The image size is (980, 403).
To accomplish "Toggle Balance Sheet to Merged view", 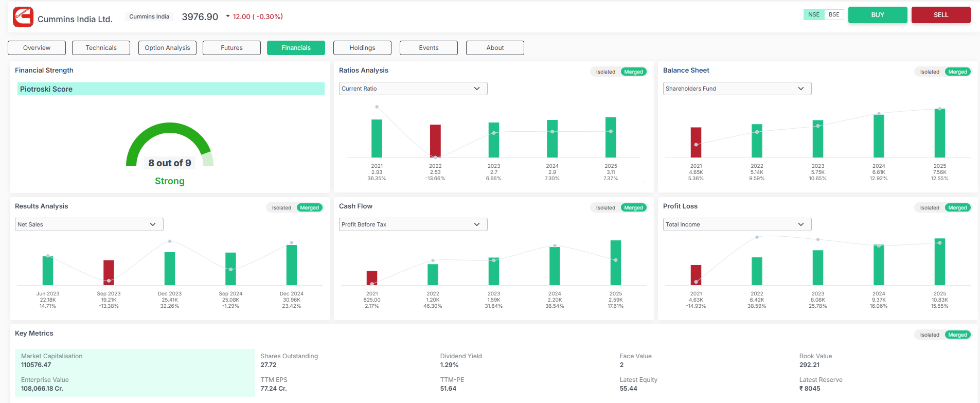I will tap(957, 72).
